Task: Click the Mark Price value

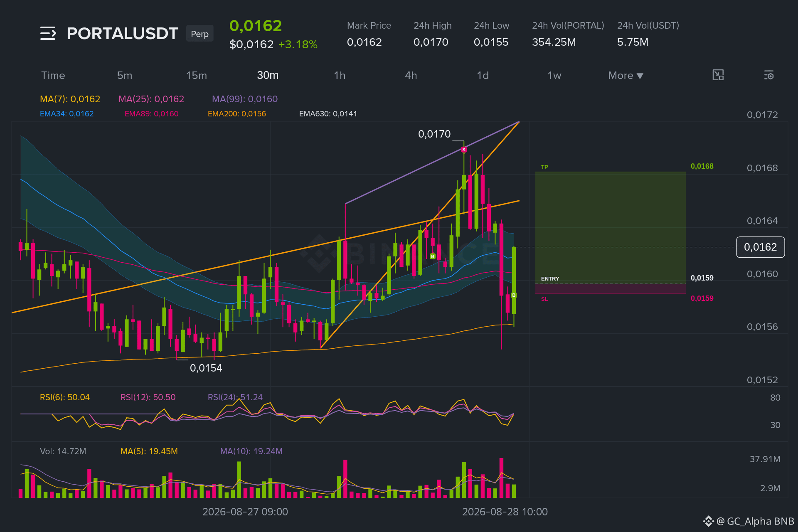Action: click(x=365, y=42)
